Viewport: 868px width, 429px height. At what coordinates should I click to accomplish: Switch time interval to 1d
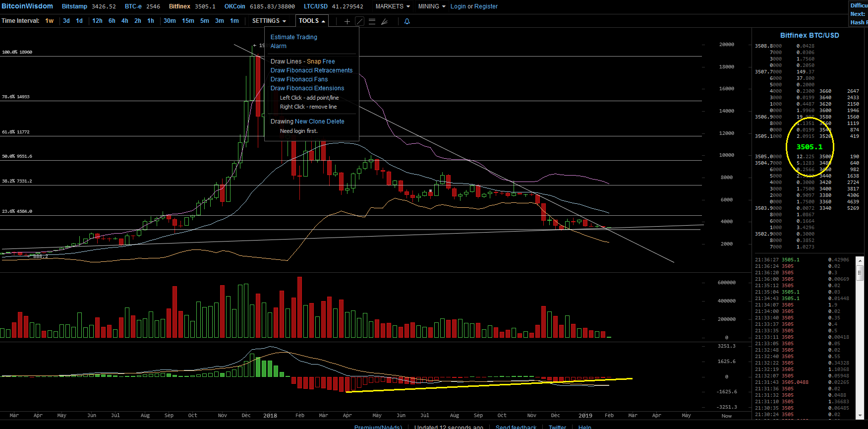79,21
